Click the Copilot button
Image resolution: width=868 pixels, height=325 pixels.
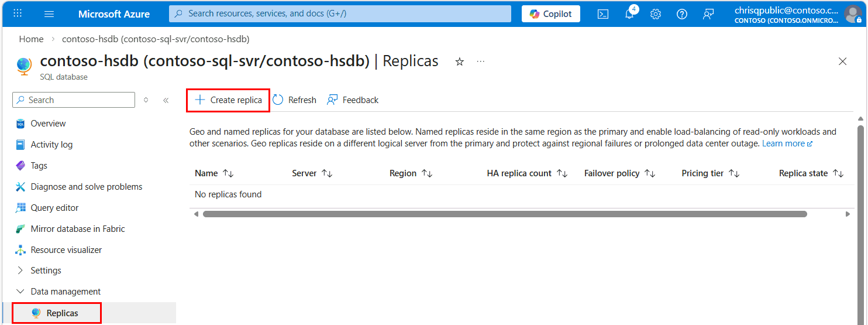(x=551, y=13)
